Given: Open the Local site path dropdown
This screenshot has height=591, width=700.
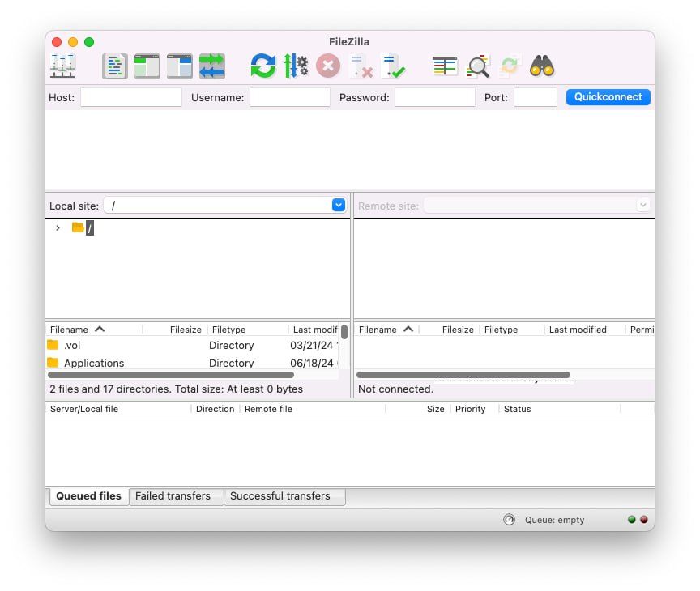Looking at the screenshot, I should click(339, 205).
